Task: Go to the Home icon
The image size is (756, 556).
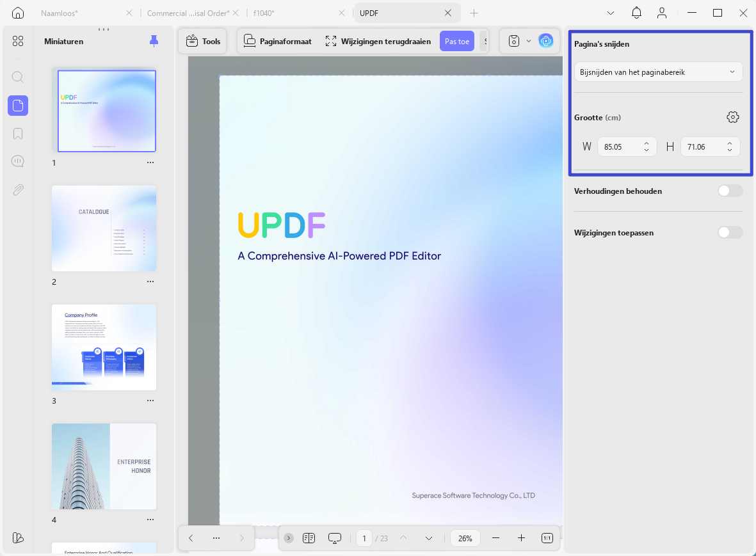Action: click(18, 13)
